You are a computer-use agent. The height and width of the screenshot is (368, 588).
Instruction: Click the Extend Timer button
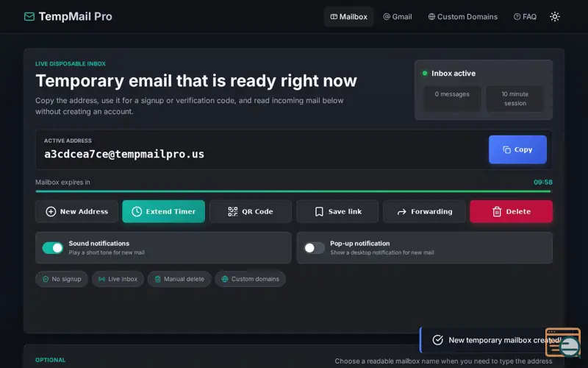pos(163,211)
